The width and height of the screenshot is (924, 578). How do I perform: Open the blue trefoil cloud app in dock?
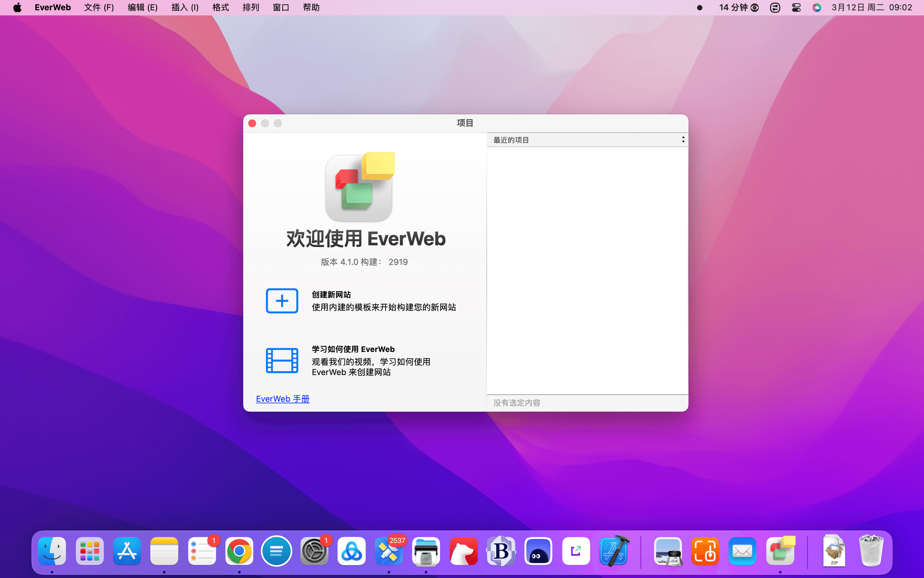(x=351, y=551)
